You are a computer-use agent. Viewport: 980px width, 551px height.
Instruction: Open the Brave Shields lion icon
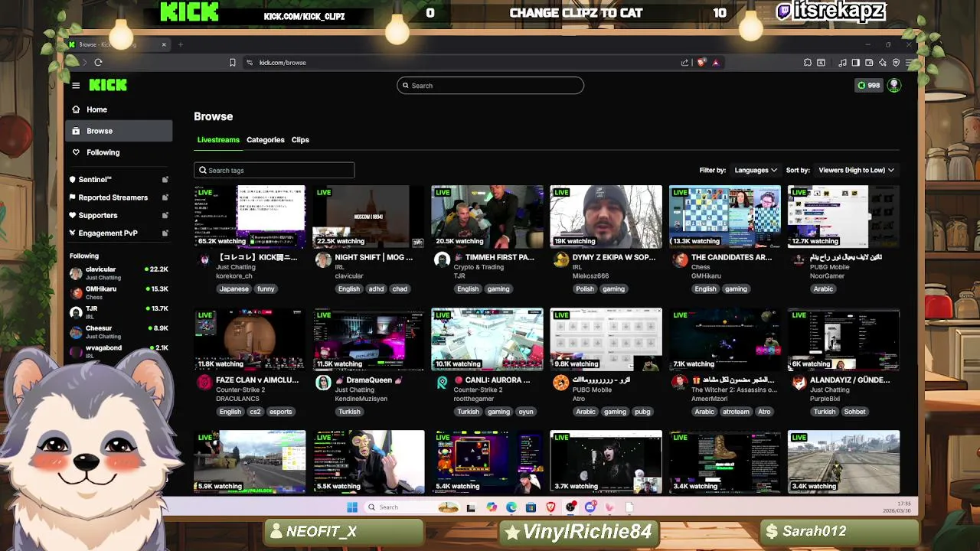pos(701,63)
